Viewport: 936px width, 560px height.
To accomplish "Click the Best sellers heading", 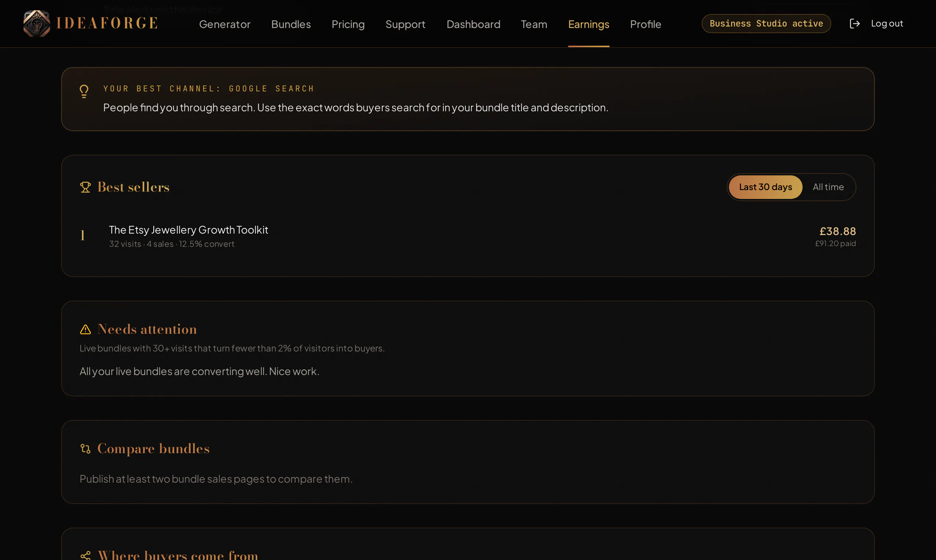I will [x=133, y=187].
